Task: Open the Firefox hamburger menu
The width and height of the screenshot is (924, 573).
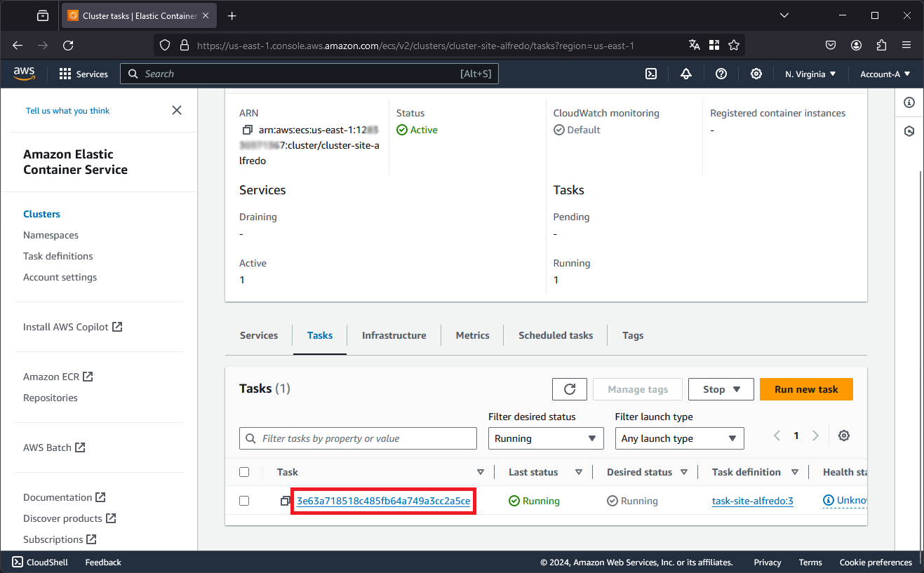Action: [906, 45]
